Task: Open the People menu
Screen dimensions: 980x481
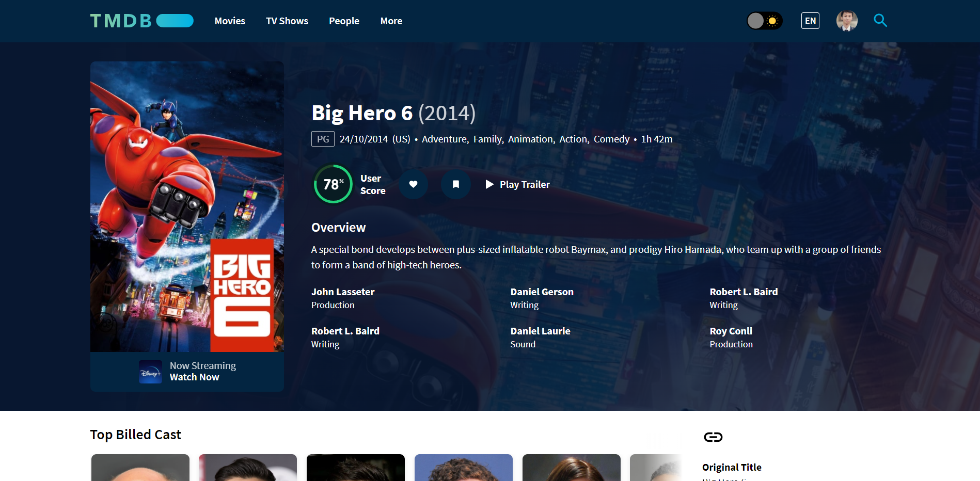Action: 344,21
